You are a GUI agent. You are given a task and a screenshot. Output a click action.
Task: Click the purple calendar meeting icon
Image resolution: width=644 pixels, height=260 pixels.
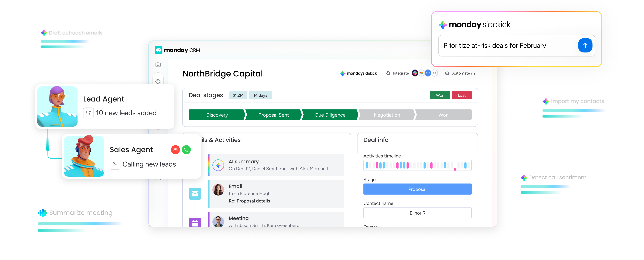point(195,222)
